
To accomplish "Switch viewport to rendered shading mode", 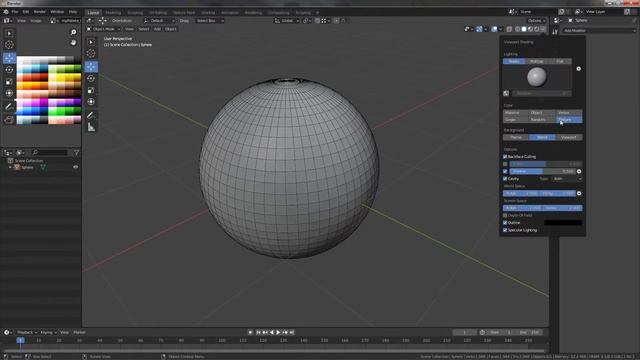I will (537, 29).
